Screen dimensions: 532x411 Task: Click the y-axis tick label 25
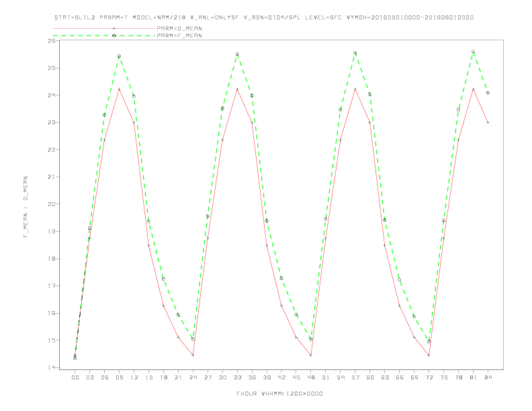coord(52,68)
